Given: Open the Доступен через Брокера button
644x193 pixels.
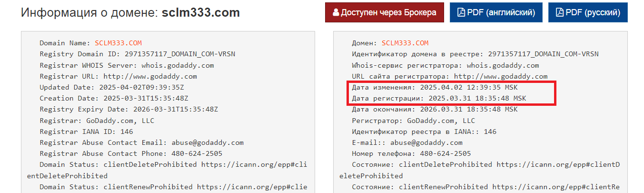Looking at the screenshot, I should pyautogui.click(x=385, y=12).
